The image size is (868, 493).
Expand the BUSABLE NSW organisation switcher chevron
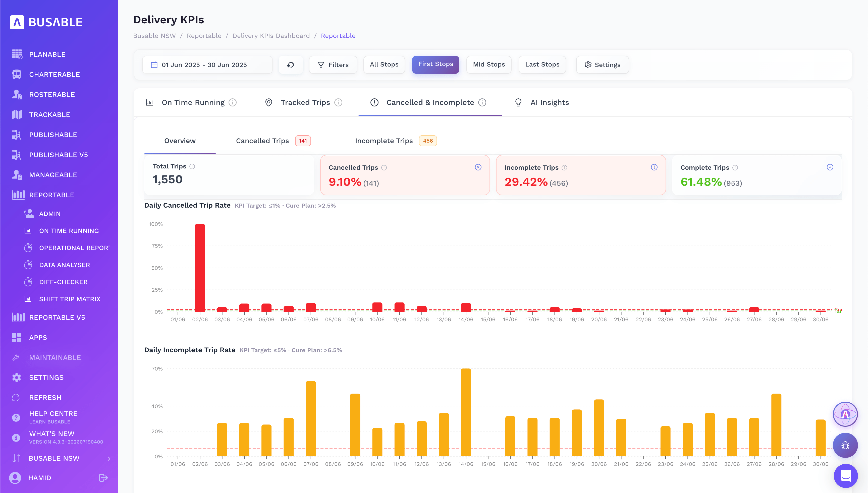point(109,458)
